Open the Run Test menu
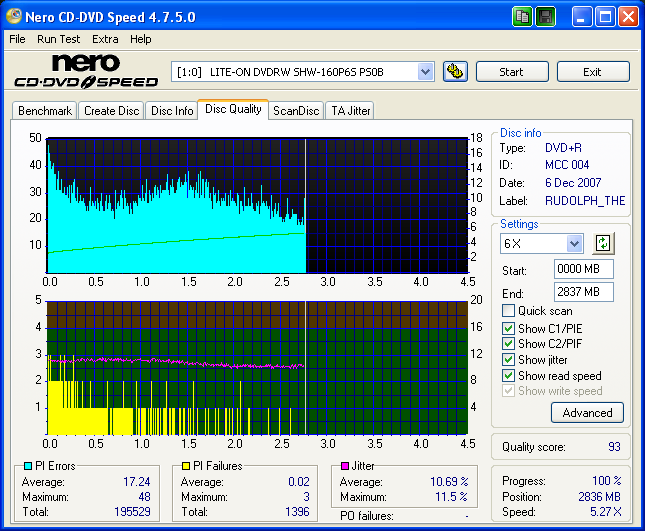This screenshot has height=531, width=645. click(x=58, y=39)
